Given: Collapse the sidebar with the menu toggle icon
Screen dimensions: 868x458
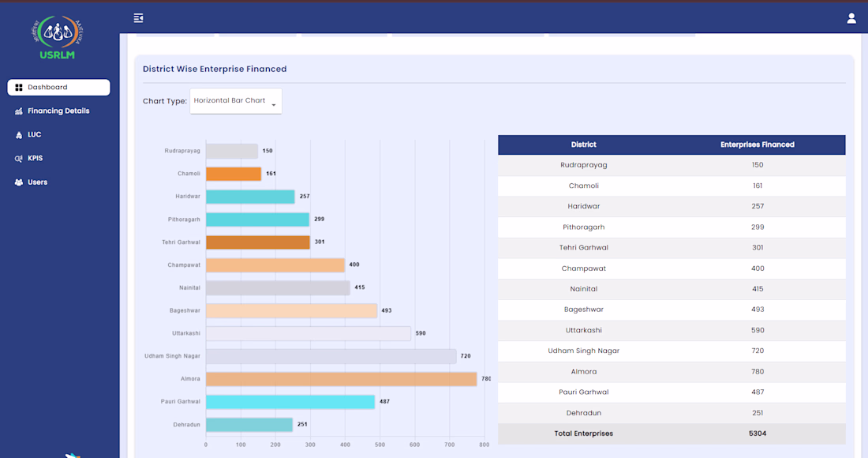Looking at the screenshot, I should tap(138, 18).
